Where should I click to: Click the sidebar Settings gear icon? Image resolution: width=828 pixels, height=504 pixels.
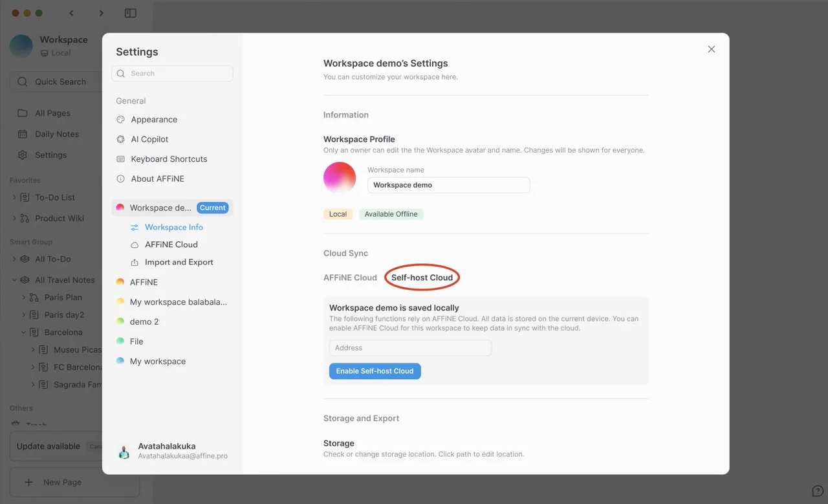(23, 155)
